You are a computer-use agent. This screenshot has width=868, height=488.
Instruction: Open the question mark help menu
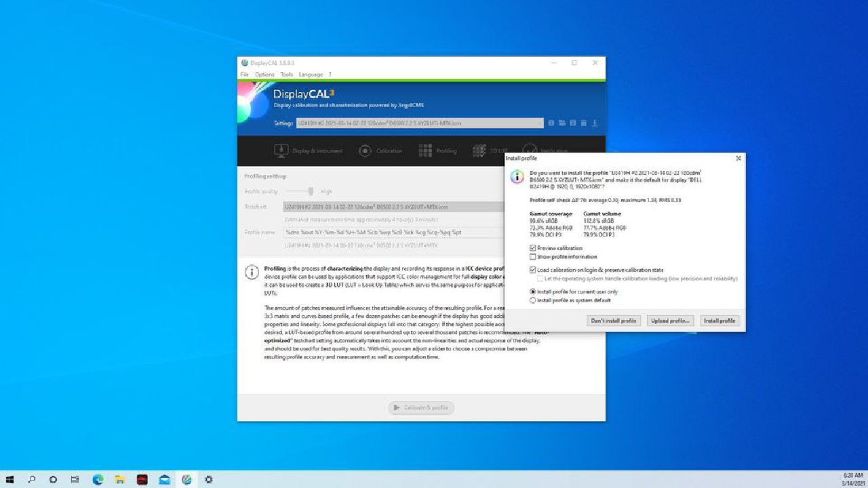click(x=330, y=75)
